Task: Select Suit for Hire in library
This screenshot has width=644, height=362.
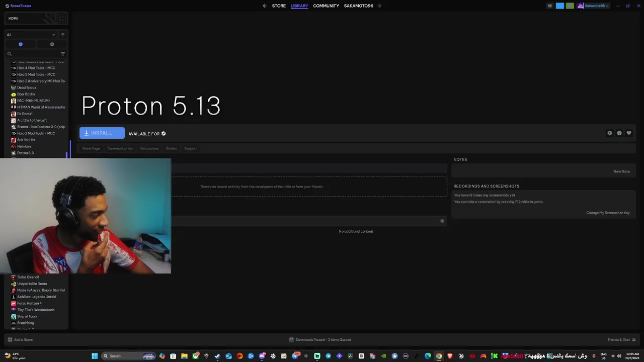Action: 26,140
